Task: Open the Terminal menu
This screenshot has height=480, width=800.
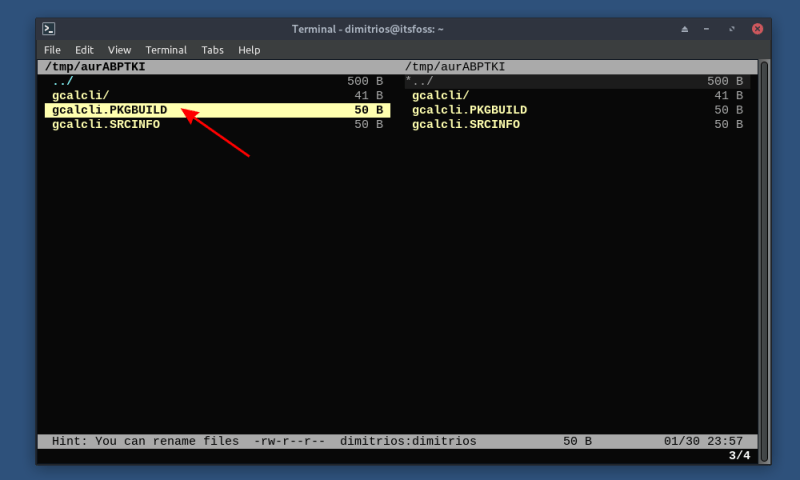Action: click(x=166, y=50)
